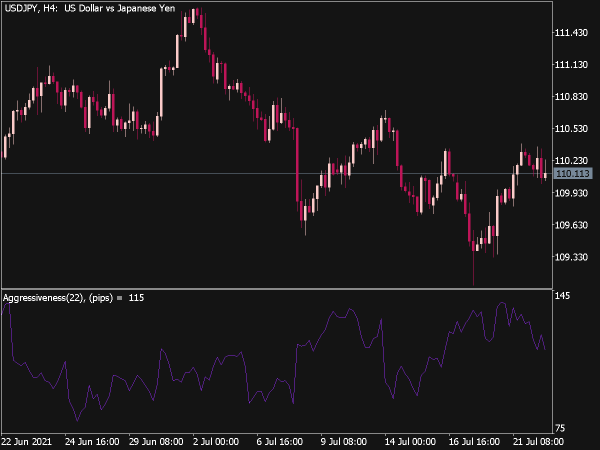Click the time axis label '21 Jul 08:00'
The width and height of the screenshot is (600, 450).
(x=538, y=442)
